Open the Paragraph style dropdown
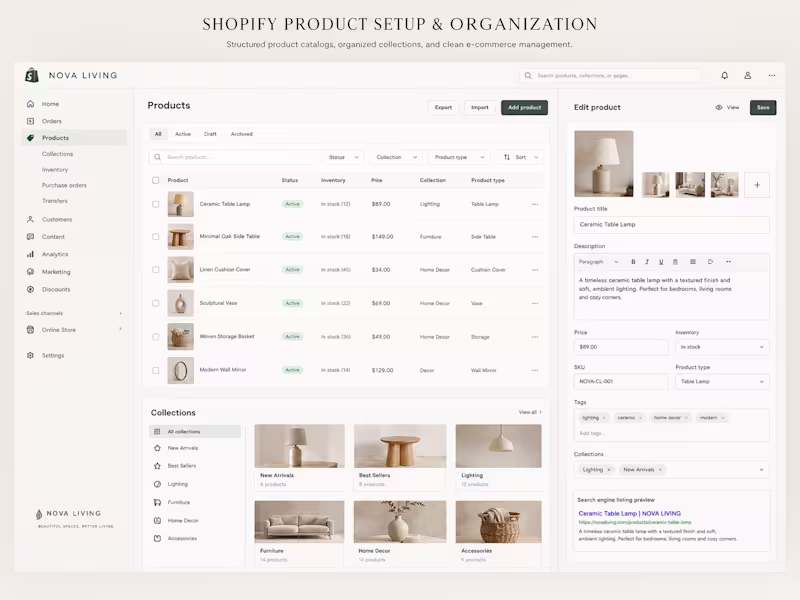 pyautogui.click(x=598, y=262)
